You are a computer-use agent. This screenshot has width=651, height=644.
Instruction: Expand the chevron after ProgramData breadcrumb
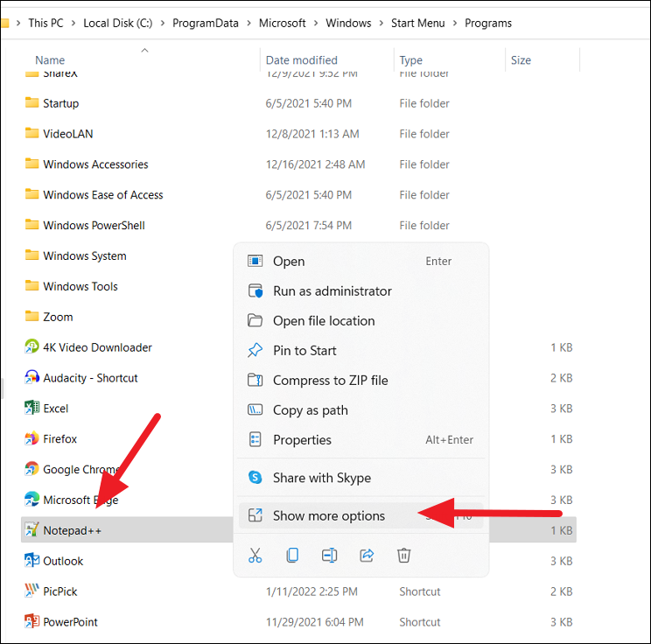[248, 24]
